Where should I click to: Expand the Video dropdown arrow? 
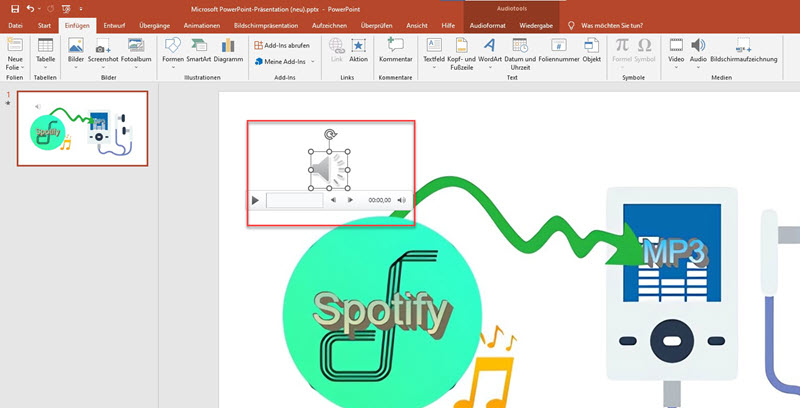click(676, 67)
